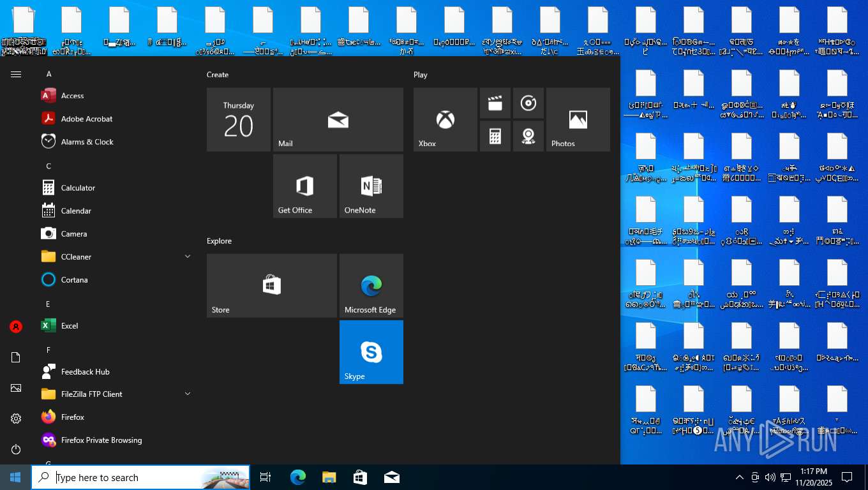
Task: Open Microsoft Edge from the taskbar
Action: [x=297, y=477]
